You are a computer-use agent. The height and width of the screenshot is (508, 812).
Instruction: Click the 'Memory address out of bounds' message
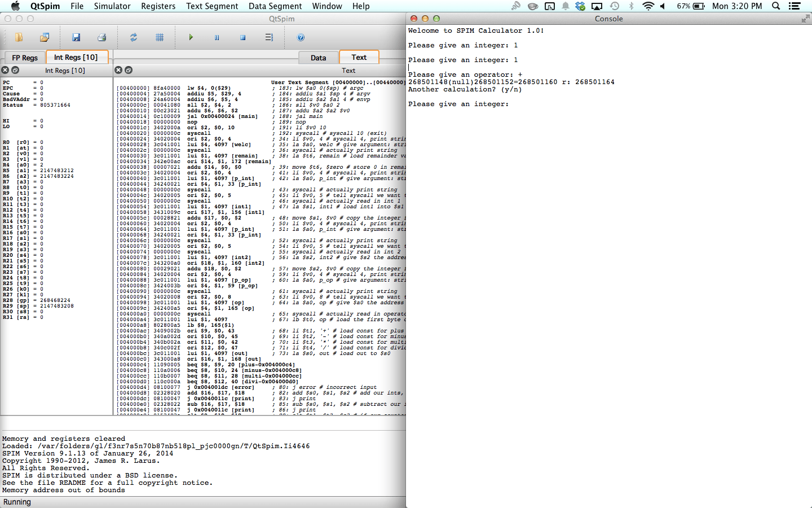[64, 490]
